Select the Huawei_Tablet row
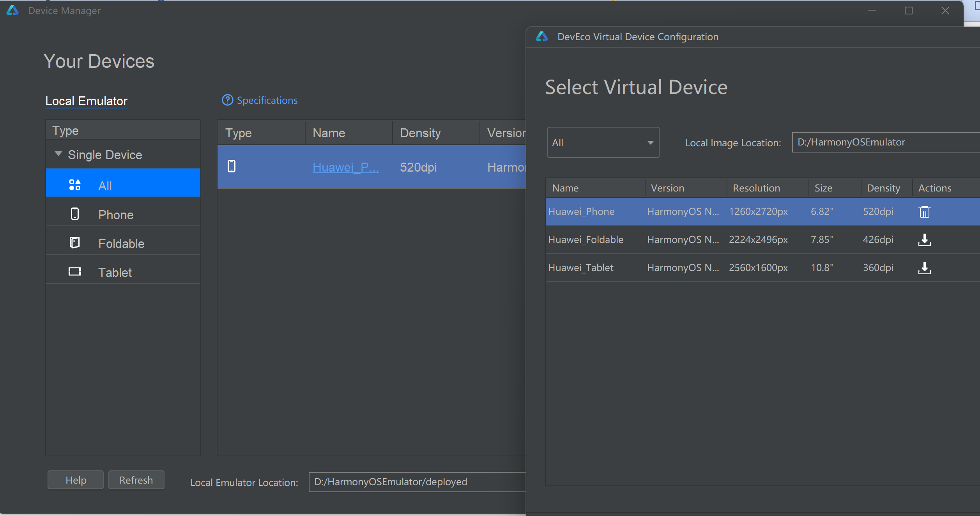The height and width of the screenshot is (516, 980). (x=762, y=268)
